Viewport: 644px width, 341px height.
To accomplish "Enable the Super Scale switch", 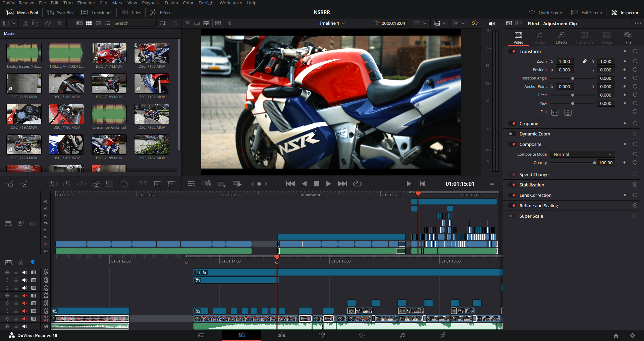I will (512, 216).
